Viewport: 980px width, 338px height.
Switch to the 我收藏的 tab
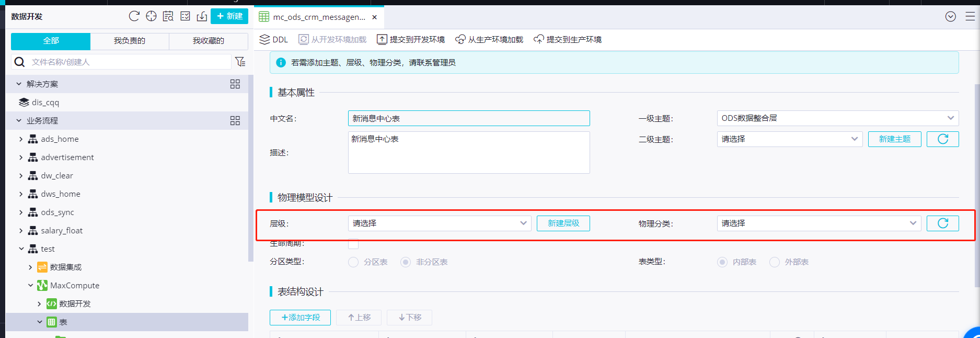click(209, 41)
